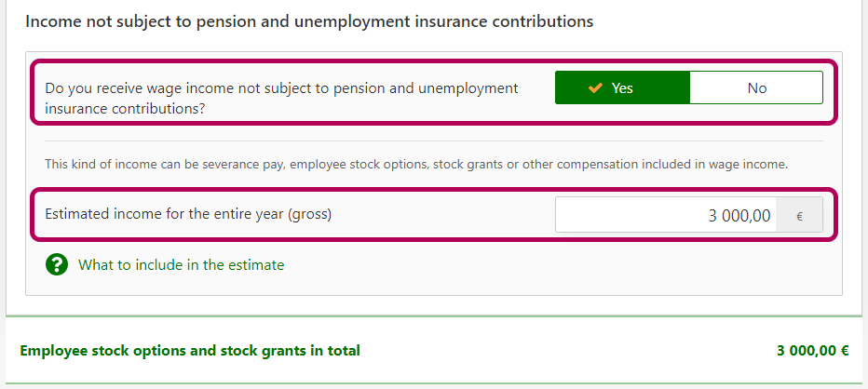Focus the estimated income amount field

pos(666,215)
